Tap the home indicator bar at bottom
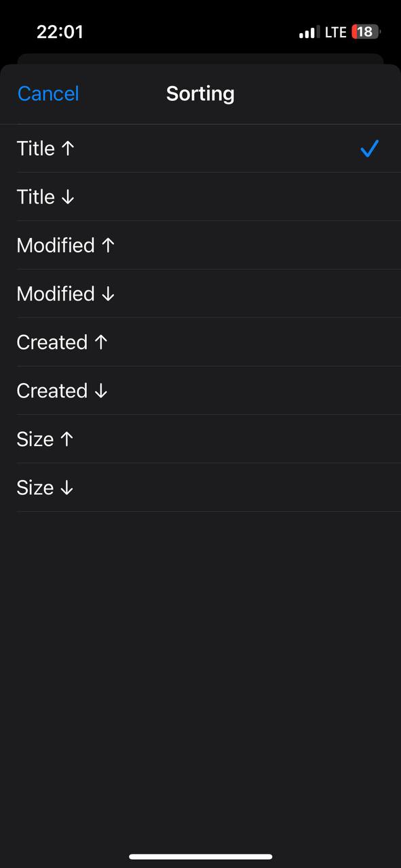The height and width of the screenshot is (868, 401). point(201,856)
